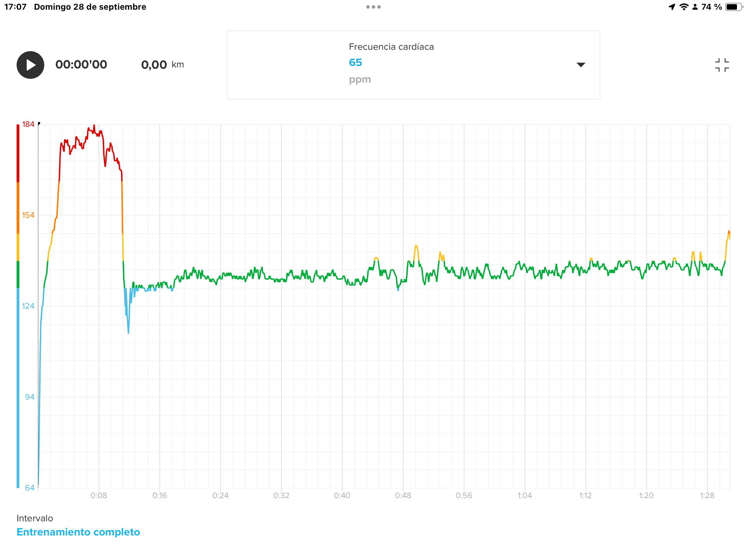Click the 1:28 time axis marker
The image size is (747, 560).
tap(707, 495)
